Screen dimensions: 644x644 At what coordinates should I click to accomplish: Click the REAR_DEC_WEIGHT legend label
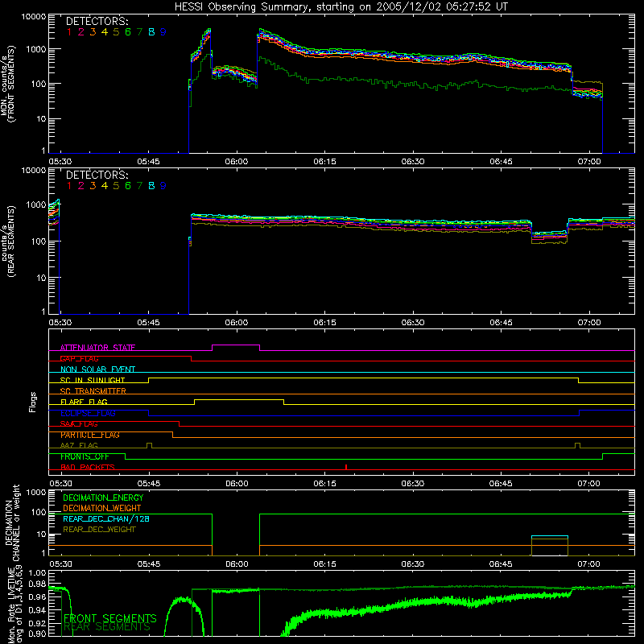99,530
